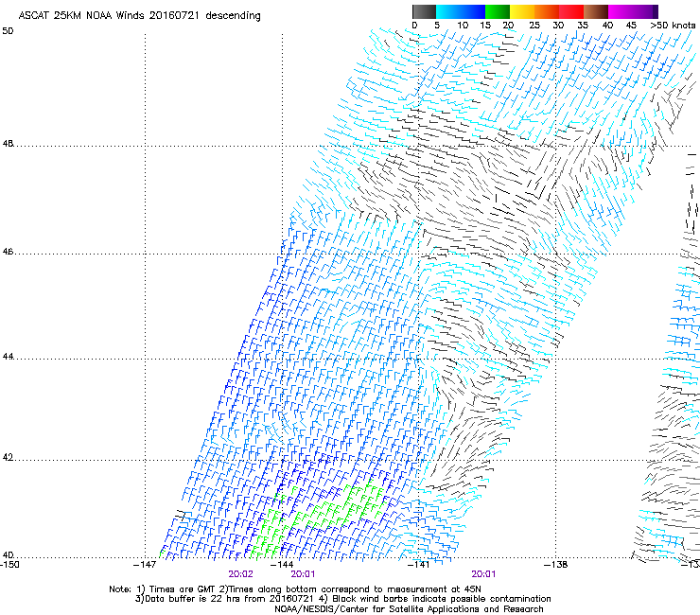Click the brown 35-40 knots legend color
The image size is (700, 615).
click(596, 11)
